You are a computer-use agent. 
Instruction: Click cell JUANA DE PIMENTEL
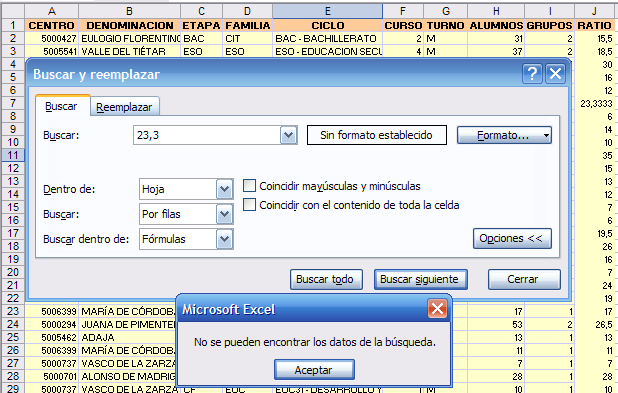(x=127, y=324)
